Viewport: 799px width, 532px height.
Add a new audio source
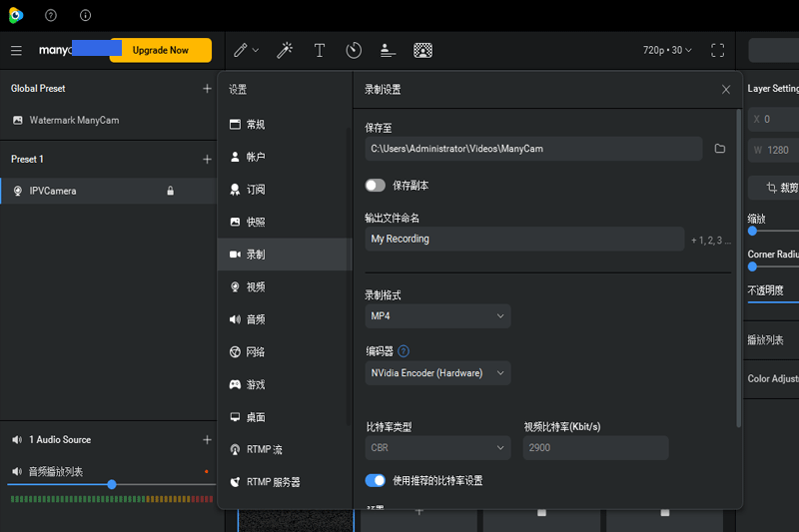(207, 440)
